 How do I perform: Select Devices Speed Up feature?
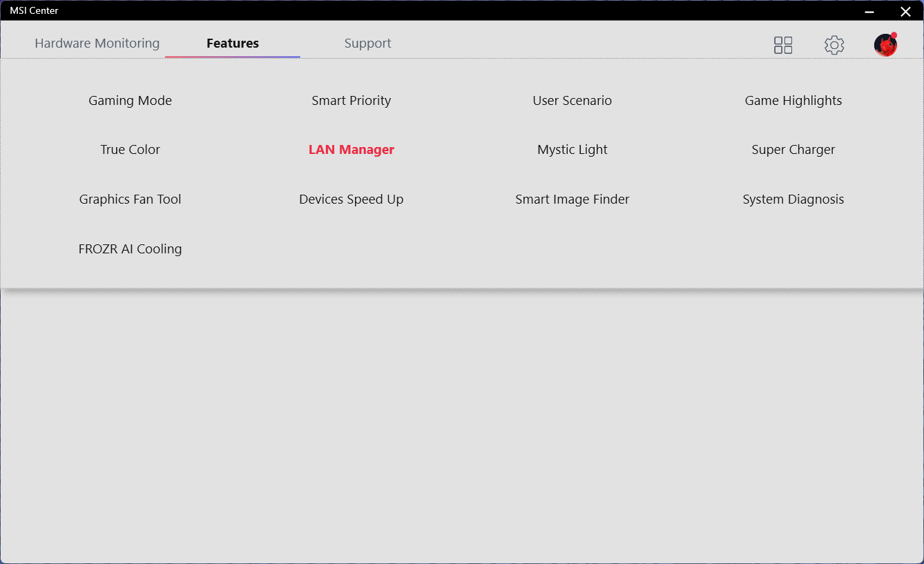coord(352,200)
